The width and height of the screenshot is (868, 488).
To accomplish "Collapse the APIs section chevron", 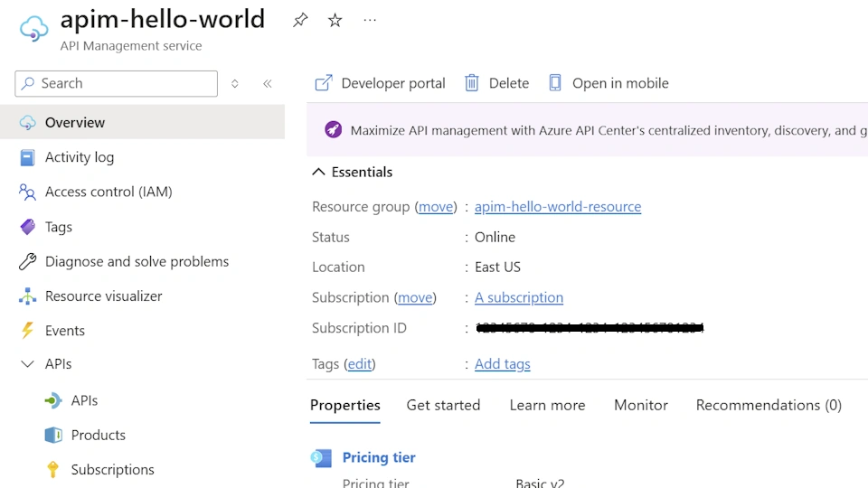I will tap(27, 364).
